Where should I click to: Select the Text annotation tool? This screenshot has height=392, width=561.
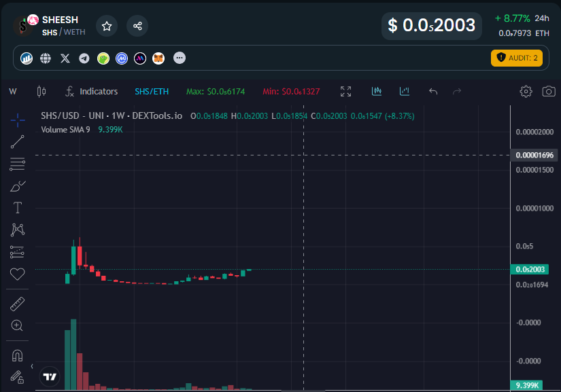[x=18, y=208]
